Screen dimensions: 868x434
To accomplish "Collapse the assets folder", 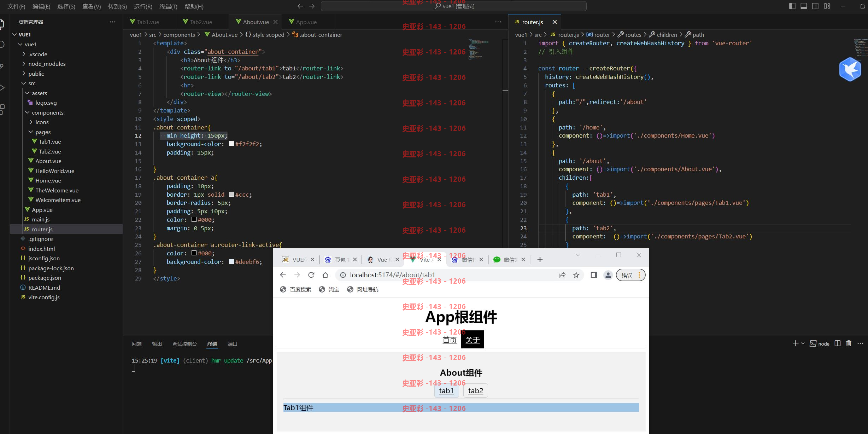I will [27, 93].
